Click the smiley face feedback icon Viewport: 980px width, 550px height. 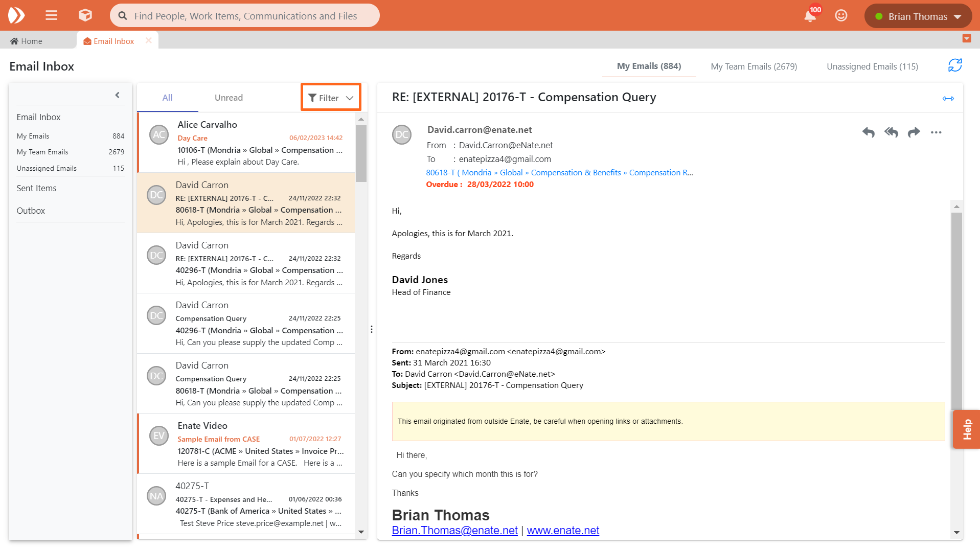coord(841,16)
